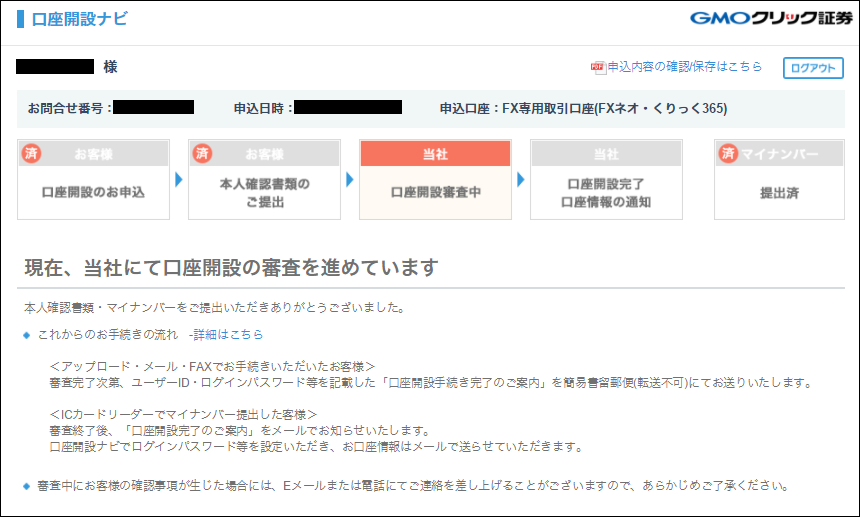
Task: Click the blue diamond bullet before これからのお手続きの流れ
Action: tap(26, 335)
